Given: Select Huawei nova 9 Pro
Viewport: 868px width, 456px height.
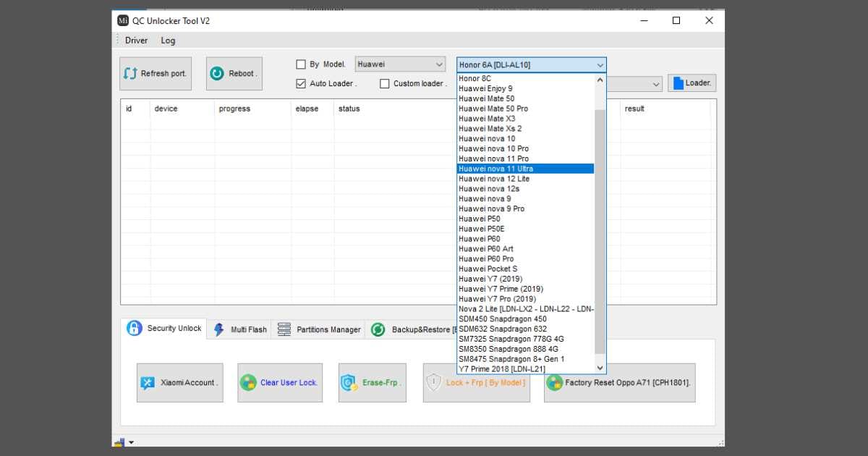Looking at the screenshot, I should [x=525, y=208].
